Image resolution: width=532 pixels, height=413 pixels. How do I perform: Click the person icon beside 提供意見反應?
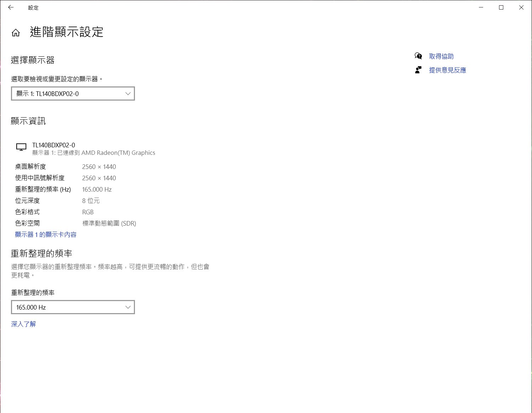point(418,70)
